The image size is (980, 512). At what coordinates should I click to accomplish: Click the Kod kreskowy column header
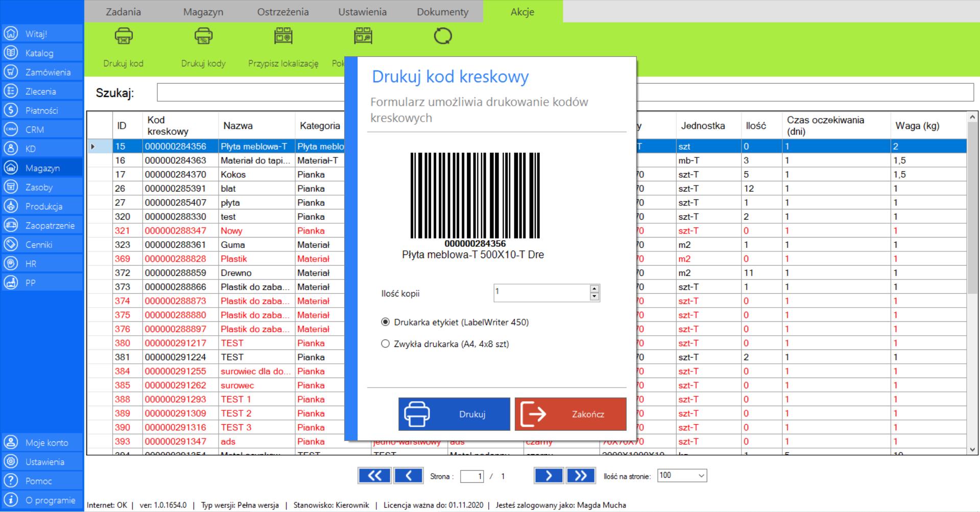pyautogui.click(x=180, y=126)
